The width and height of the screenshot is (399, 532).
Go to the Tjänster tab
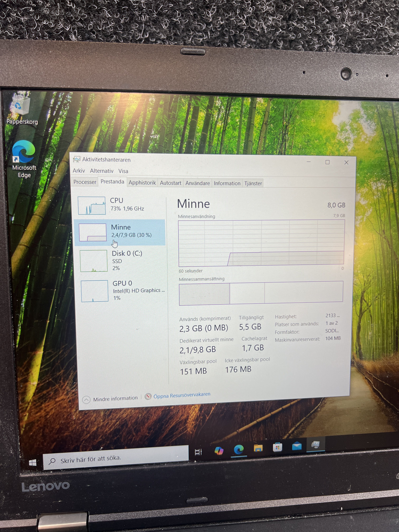tap(253, 184)
